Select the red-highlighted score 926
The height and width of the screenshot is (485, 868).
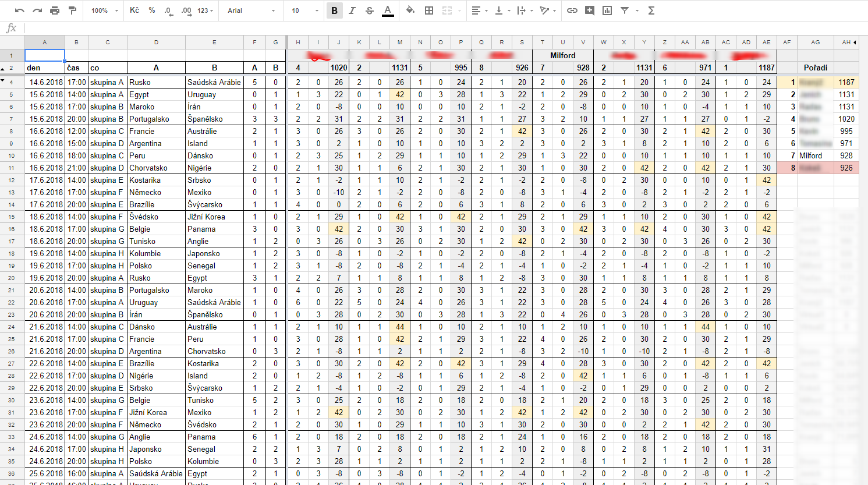click(846, 168)
